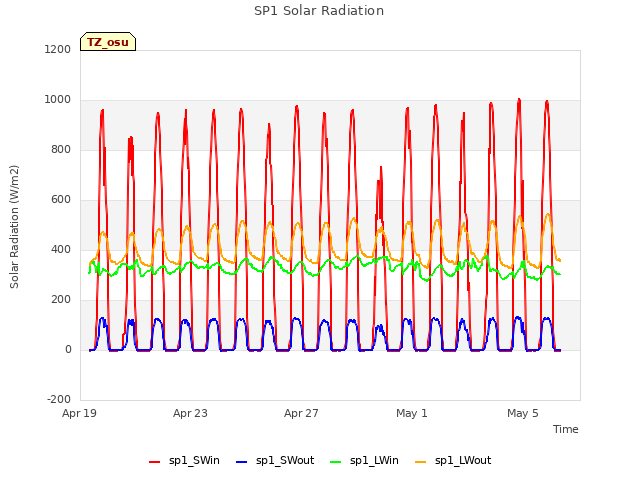Click the Apr 23 x-axis label

[190, 413]
